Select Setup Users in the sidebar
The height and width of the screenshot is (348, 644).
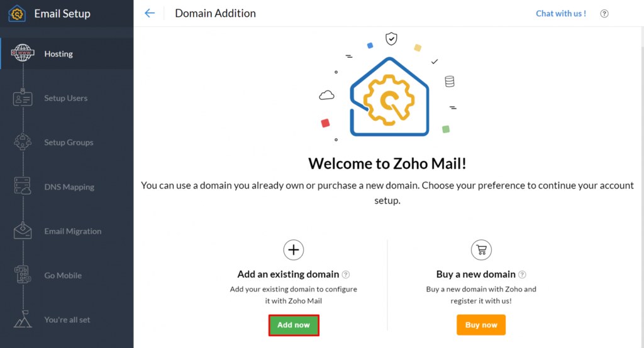coord(65,98)
